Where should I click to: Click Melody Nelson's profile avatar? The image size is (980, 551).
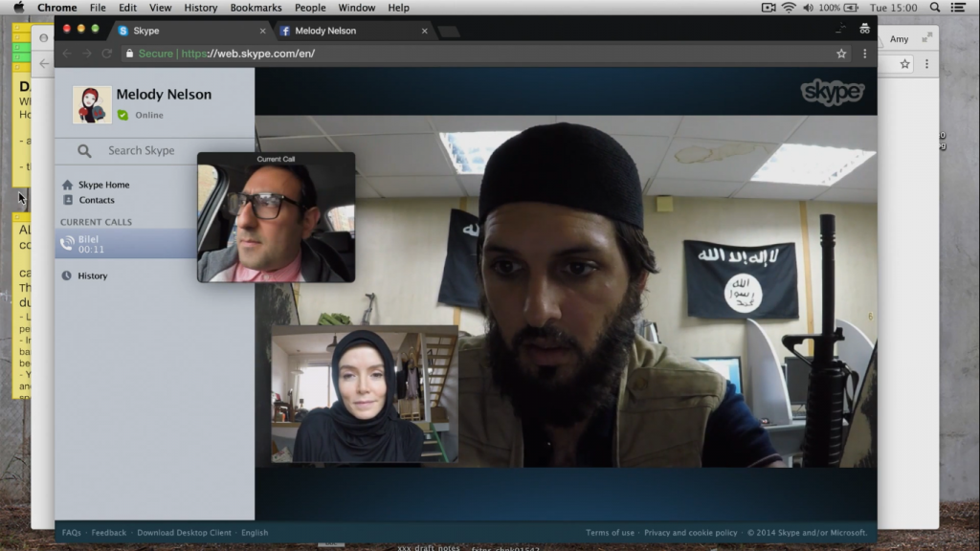pos(92,104)
